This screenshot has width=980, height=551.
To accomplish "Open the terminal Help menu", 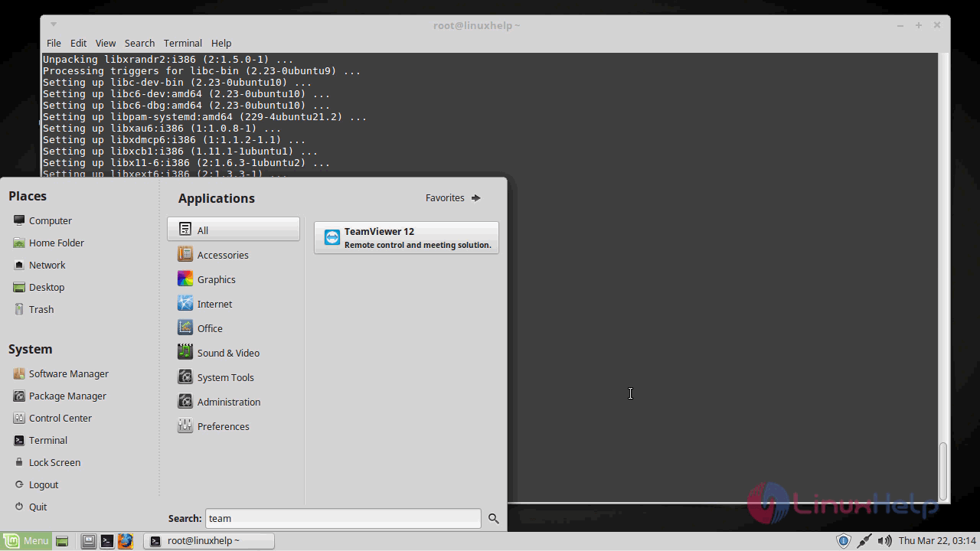I will 221,43.
